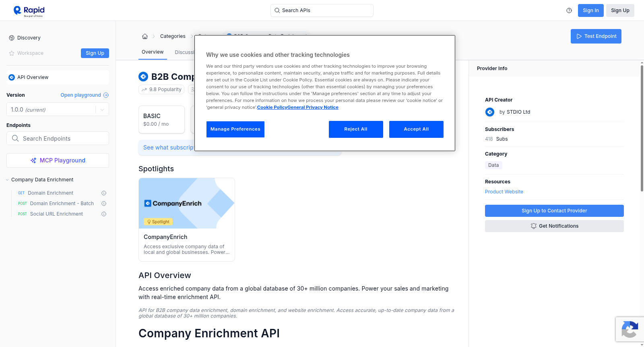Click the B2B Company API logo icon
The width and height of the screenshot is (644, 347).
coord(143,77)
